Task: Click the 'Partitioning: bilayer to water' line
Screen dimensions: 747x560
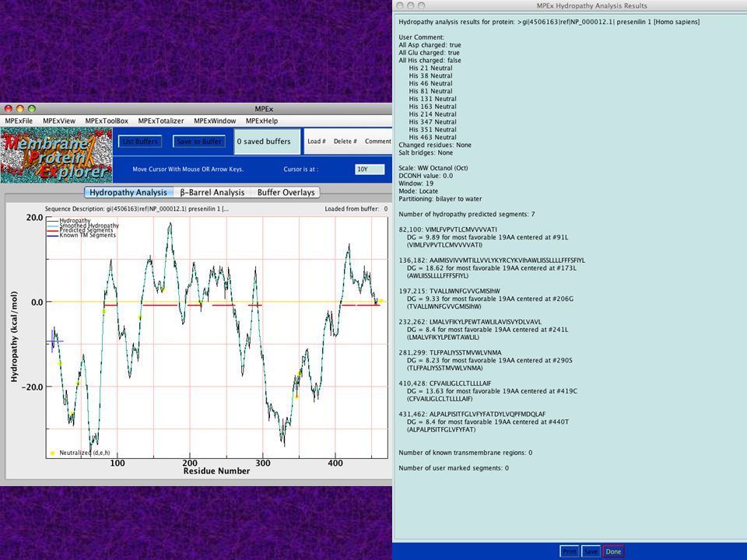Action: point(440,198)
